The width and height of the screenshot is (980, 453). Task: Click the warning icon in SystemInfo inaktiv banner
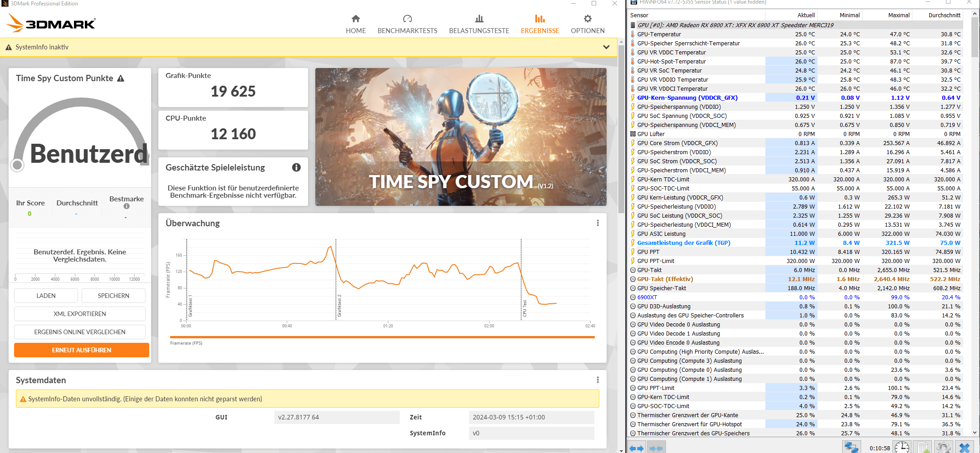click(x=9, y=47)
